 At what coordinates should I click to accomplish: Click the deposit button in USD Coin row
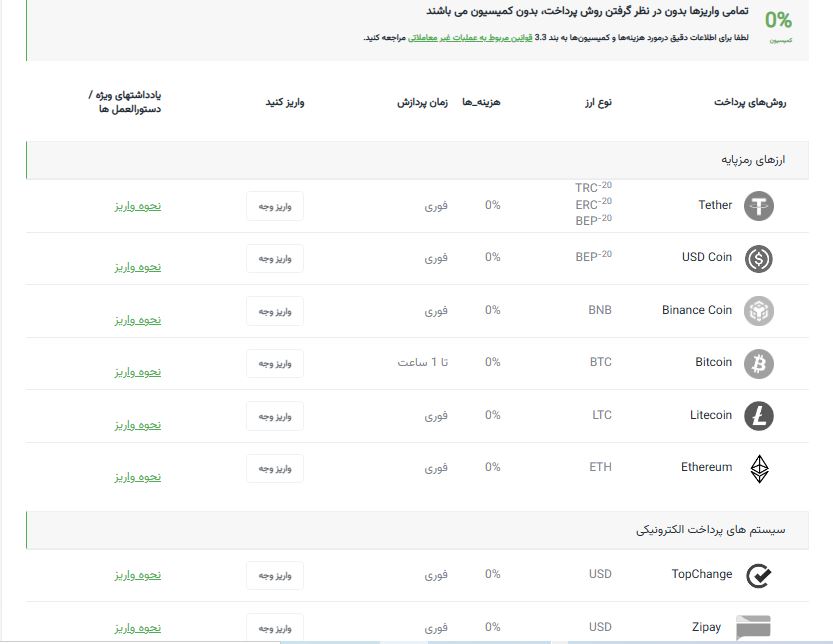point(275,259)
